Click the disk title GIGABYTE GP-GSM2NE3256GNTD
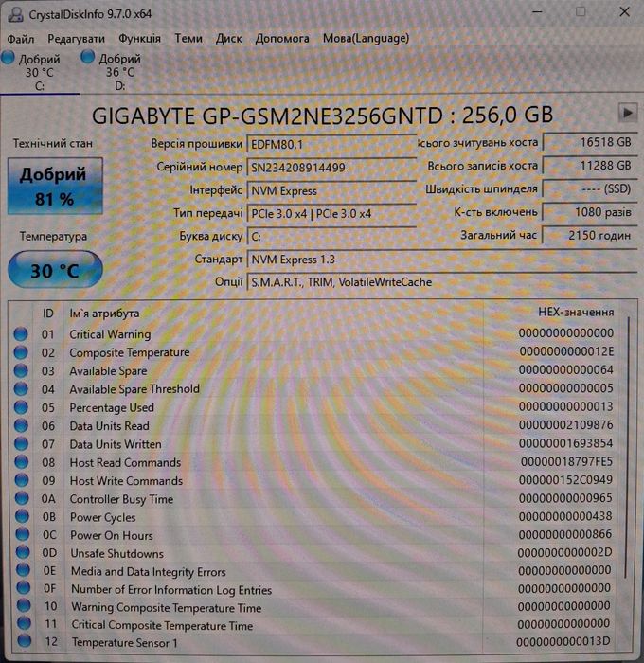Viewport: 644px width, 663px height. coord(267,116)
